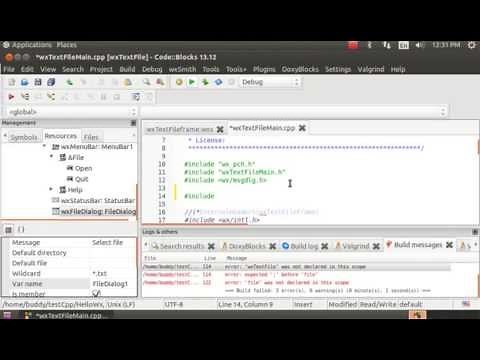The width and height of the screenshot is (480, 360).
Task: Click the volume icon in top panel
Action: point(419,45)
